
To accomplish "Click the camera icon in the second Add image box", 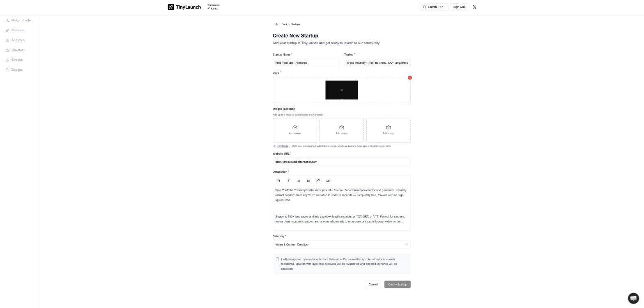I will click(x=342, y=127).
